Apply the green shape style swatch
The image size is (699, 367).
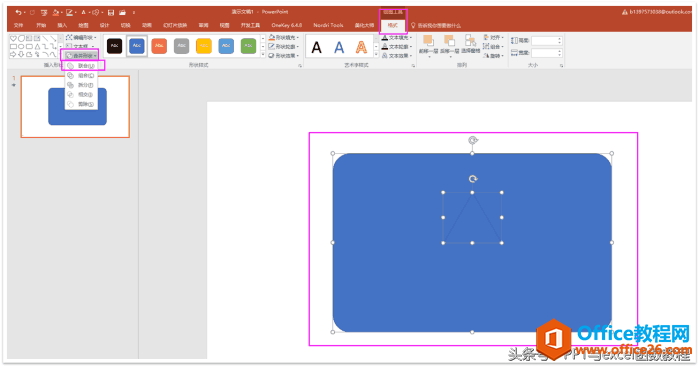248,46
